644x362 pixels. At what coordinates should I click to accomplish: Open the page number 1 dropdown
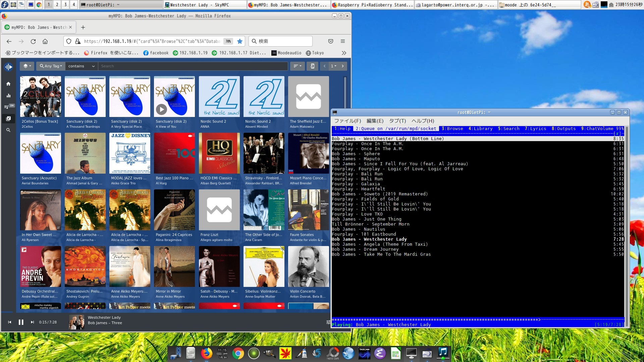coord(333,66)
